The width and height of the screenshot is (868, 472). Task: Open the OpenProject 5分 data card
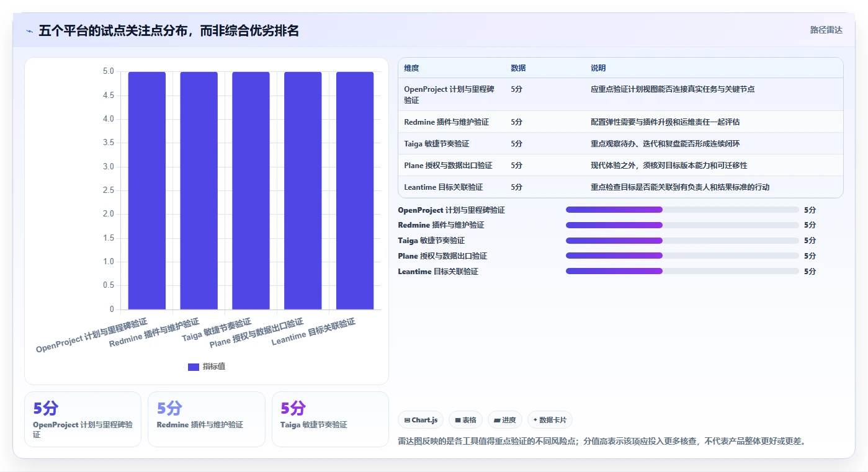[x=83, y=419]
